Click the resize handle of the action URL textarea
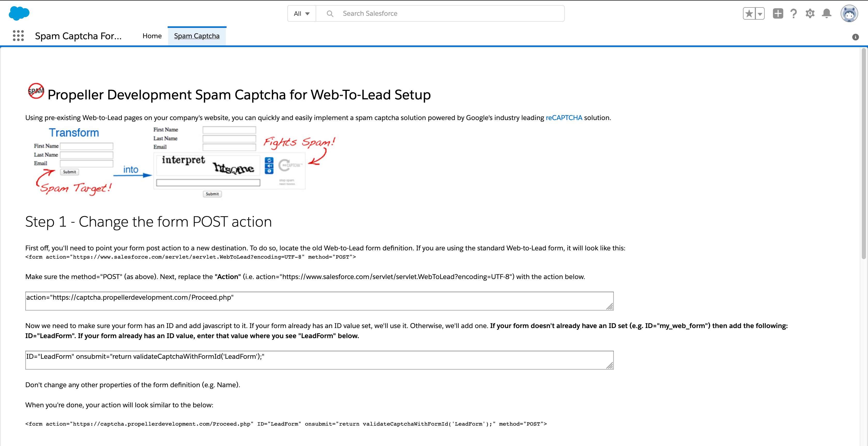The height and width of the screenshot is (446, 868). 610,306
